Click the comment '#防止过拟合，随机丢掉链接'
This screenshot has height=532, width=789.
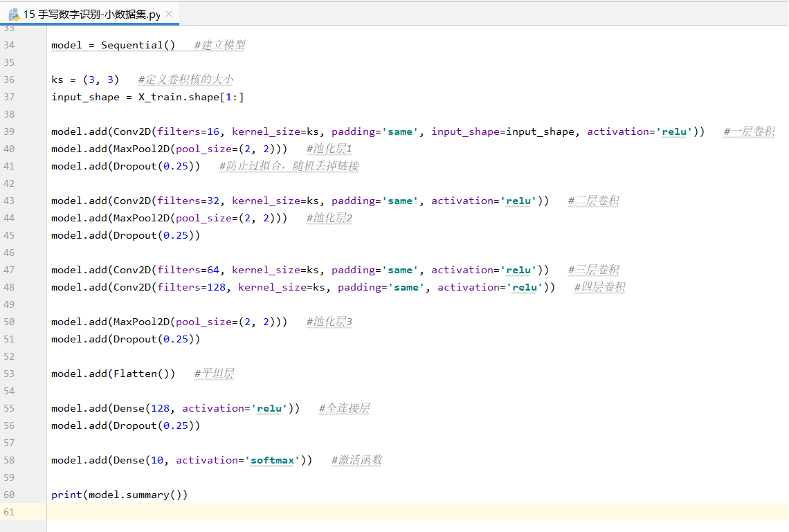coord(289,166)
